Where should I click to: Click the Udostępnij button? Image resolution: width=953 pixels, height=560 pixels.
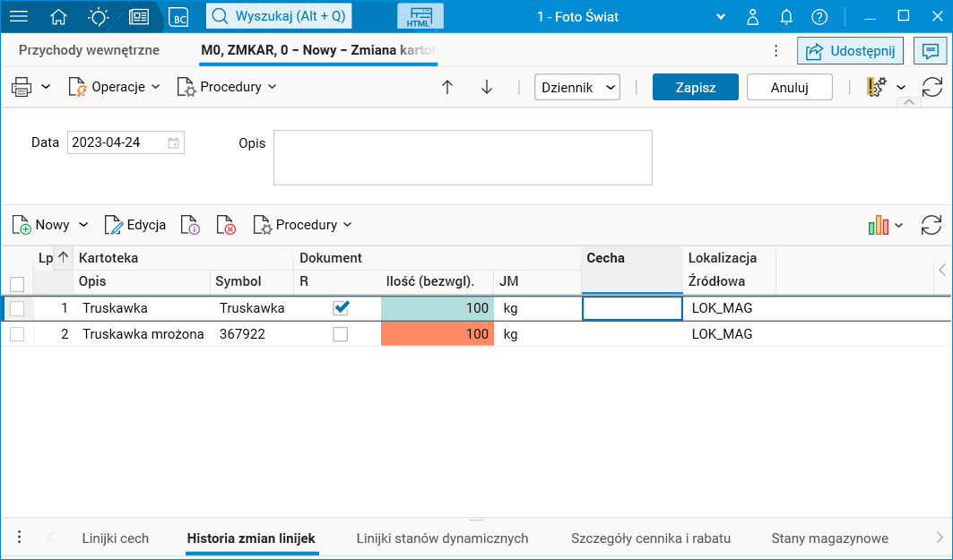click(850, 51)
